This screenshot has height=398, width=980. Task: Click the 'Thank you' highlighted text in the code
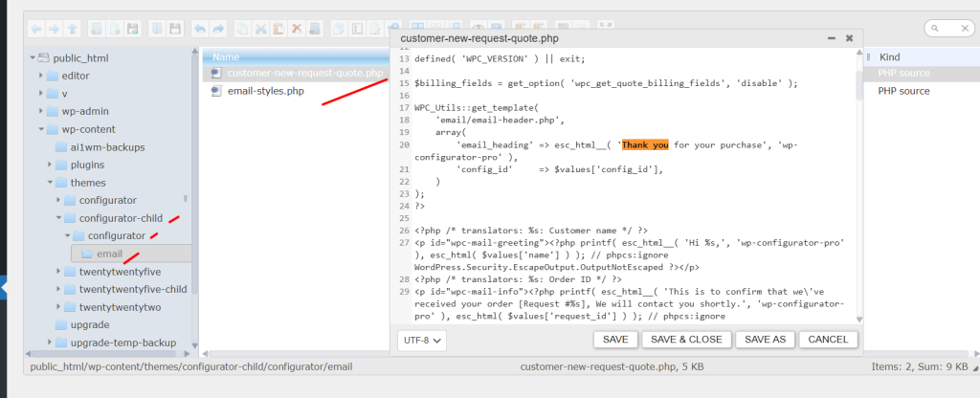(x=645, y=145)
